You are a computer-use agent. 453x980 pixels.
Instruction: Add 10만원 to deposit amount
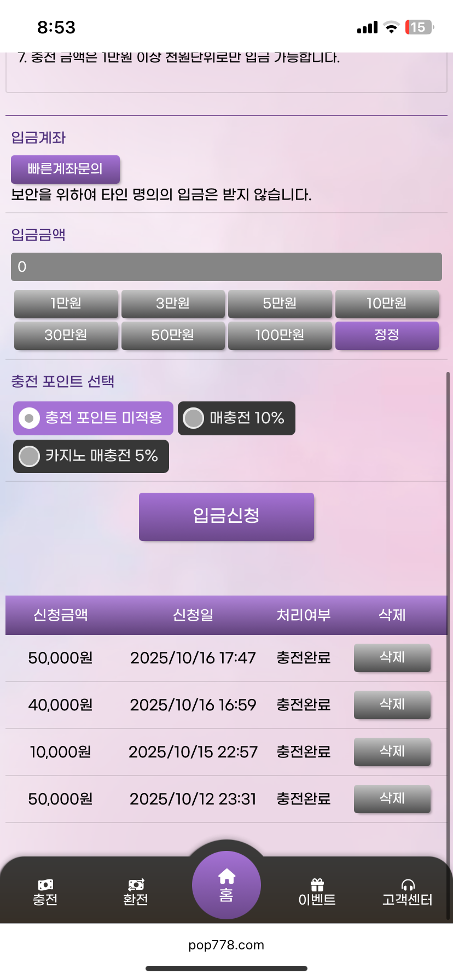387,304
